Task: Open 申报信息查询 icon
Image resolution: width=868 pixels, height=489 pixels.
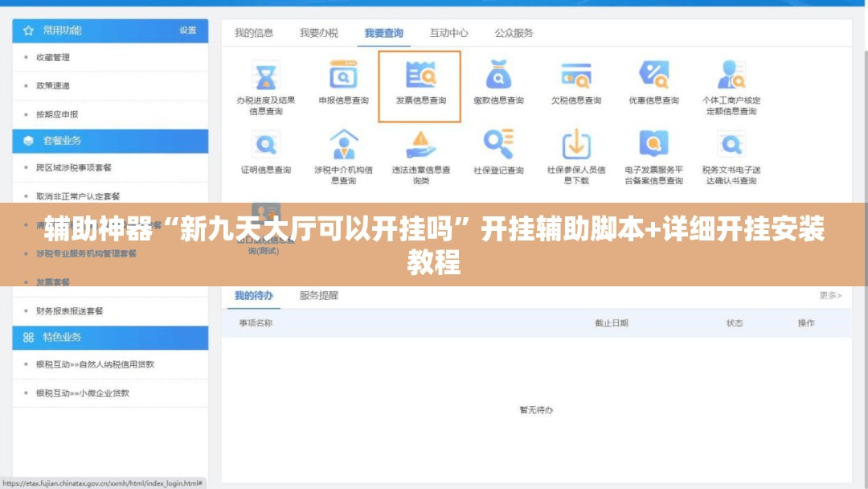Action: [x=343, y=75]
